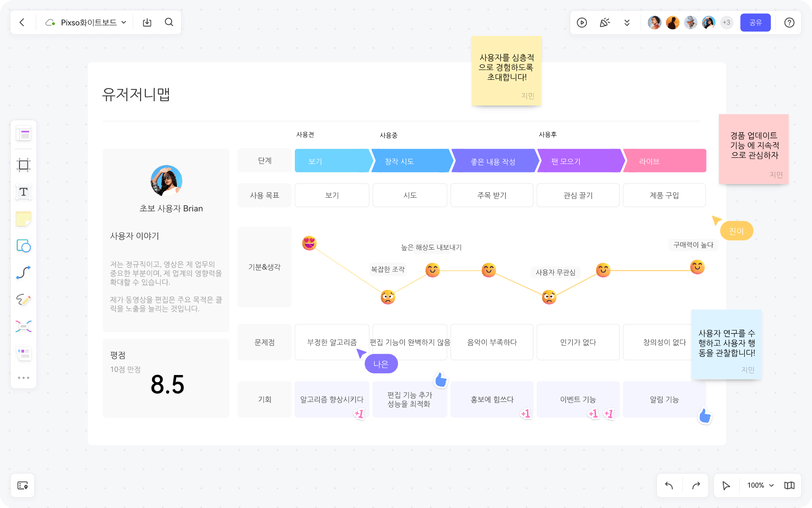Click the 알림 기능 opportunity card
The image size is (812, 508).
(664, 399)
